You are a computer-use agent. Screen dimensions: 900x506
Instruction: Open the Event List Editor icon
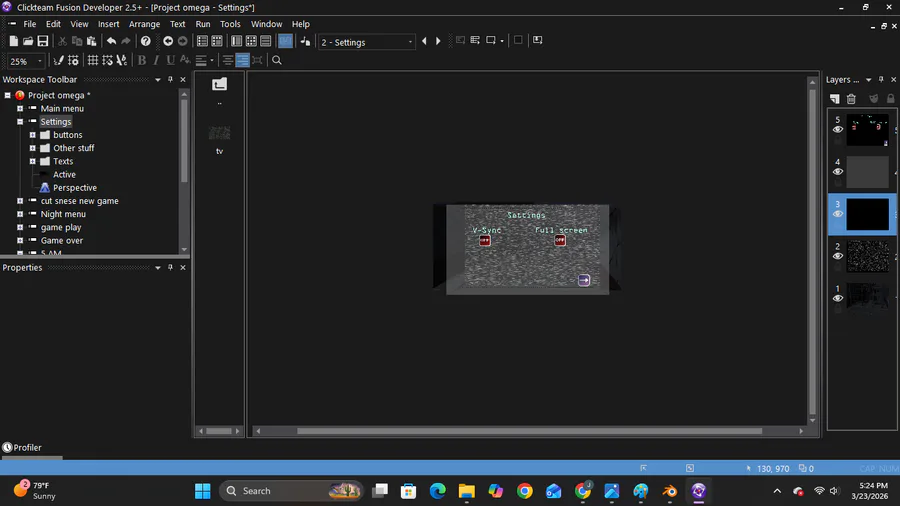tap(266, 41)
